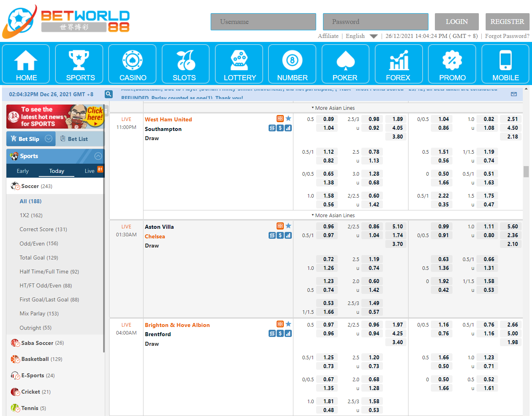Viewport: 532px width, 416px height.
Task: Click the REGISTER button
Action: coord(507,22)
